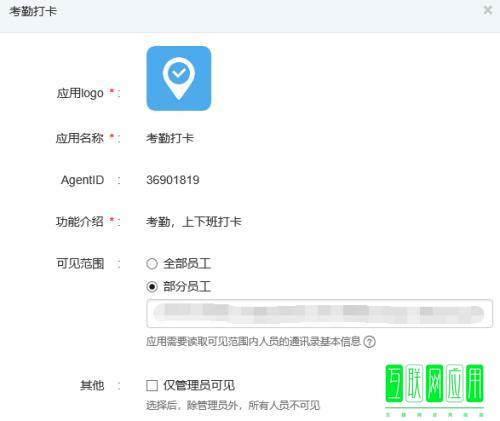Click the 功能介绍 field label

(x=80, y=222)
